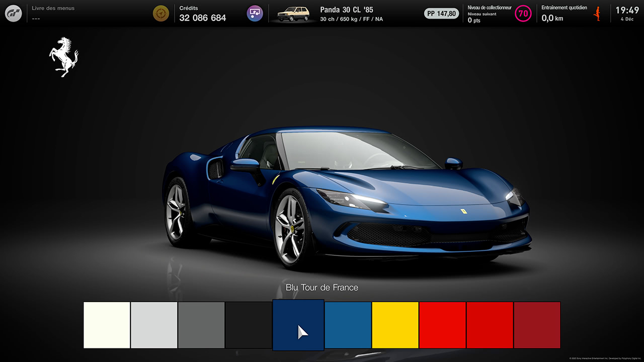This screenshot has height=362, width=644.
Task: Pick the yellow color swatch
Action: point(395,325)
